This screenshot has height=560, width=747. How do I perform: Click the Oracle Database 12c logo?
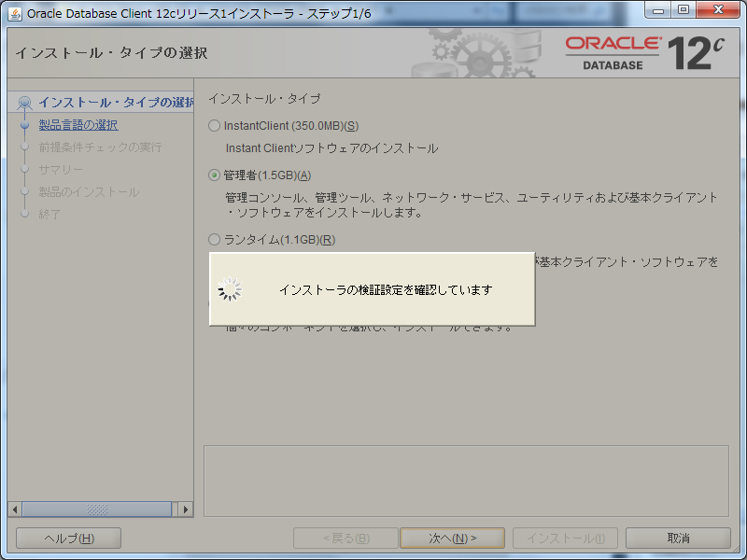[645, 53]
